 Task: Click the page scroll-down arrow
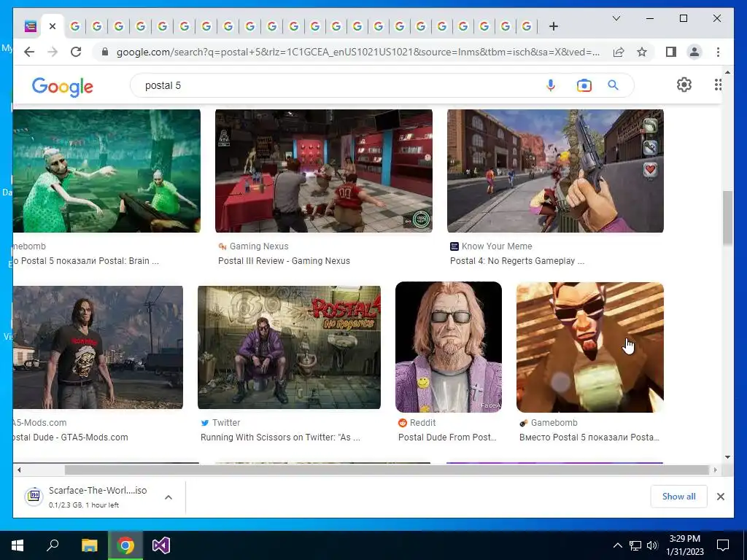coord(727,457)
